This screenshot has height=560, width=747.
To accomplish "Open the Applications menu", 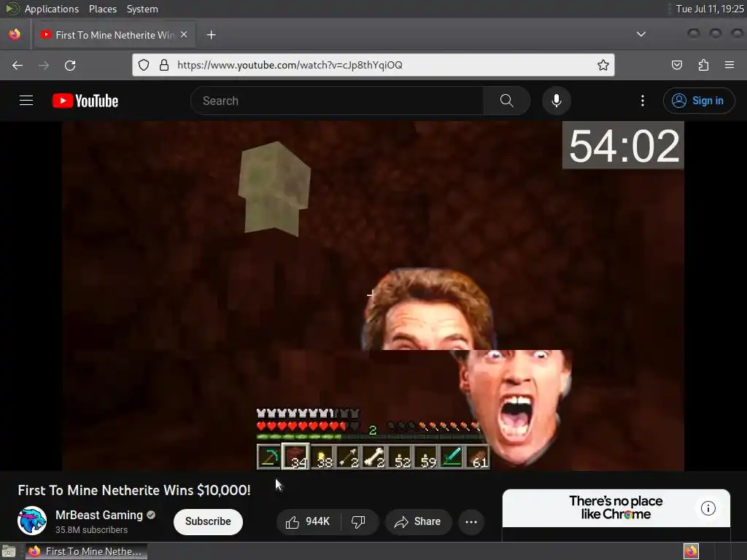I will [x=52, y=9].
